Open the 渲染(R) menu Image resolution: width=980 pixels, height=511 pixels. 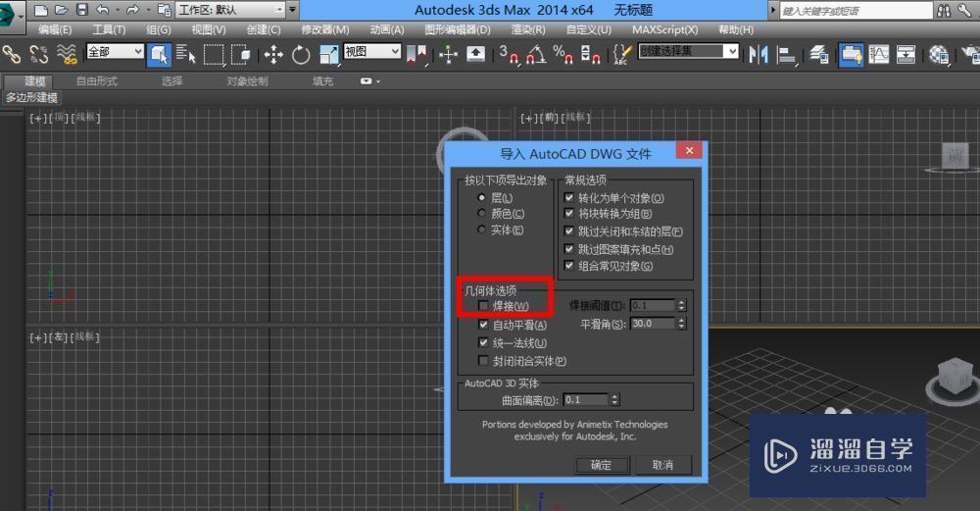click(528, 29)
